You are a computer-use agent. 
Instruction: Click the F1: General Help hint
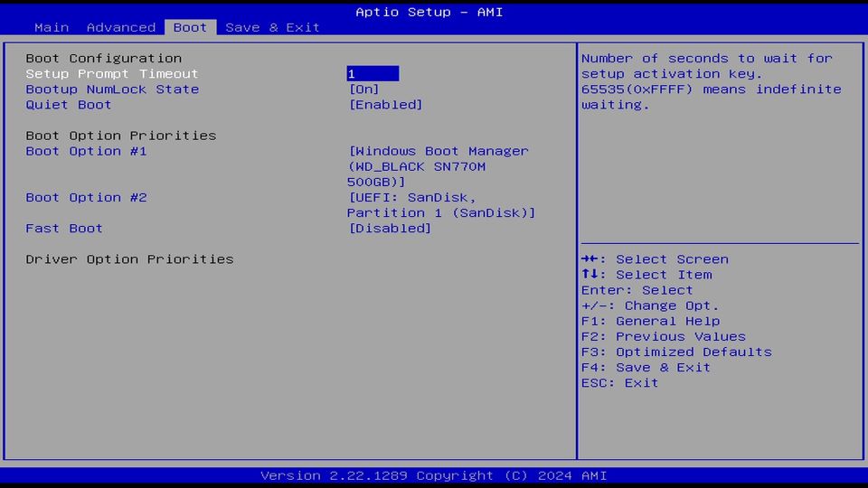point(650,321)
